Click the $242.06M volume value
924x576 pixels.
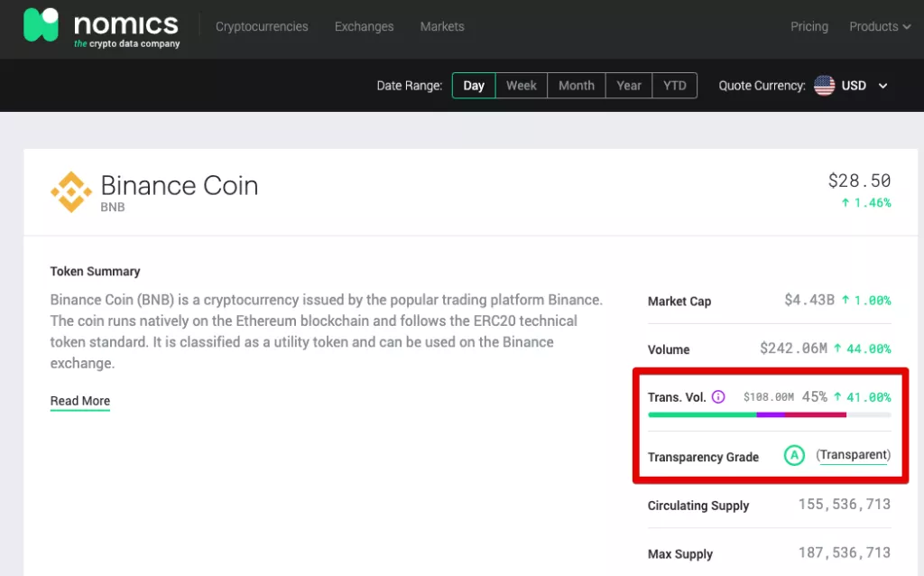coord(793,348)
